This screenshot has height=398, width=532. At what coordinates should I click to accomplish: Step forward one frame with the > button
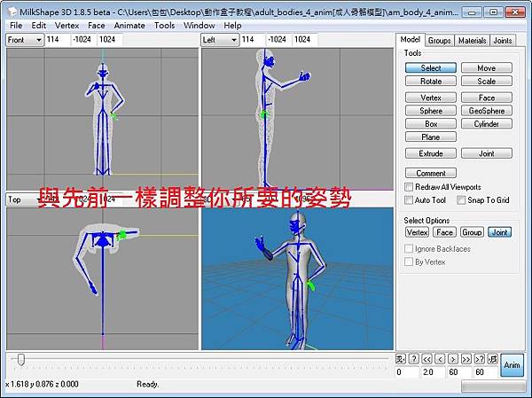tap(453, 359)
